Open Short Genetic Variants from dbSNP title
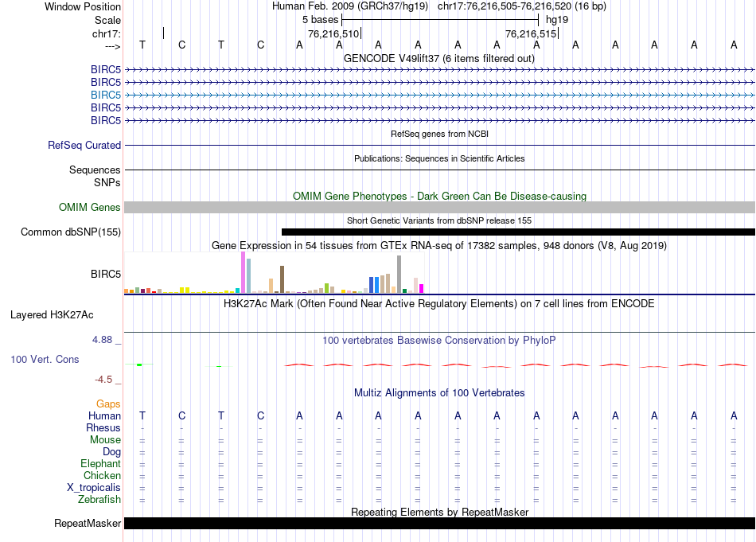 pyautogui.click(x=439, y=220)
